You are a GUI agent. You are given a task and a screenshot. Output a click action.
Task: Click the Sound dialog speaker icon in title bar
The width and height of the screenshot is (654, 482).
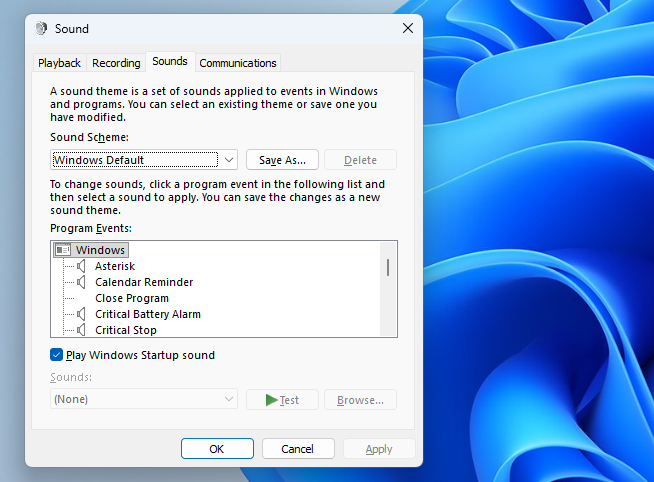(x=41, y=28)
